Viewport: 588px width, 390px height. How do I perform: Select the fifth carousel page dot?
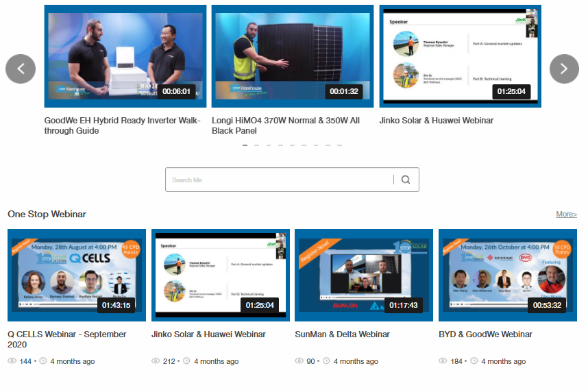(x=292, y=145)
